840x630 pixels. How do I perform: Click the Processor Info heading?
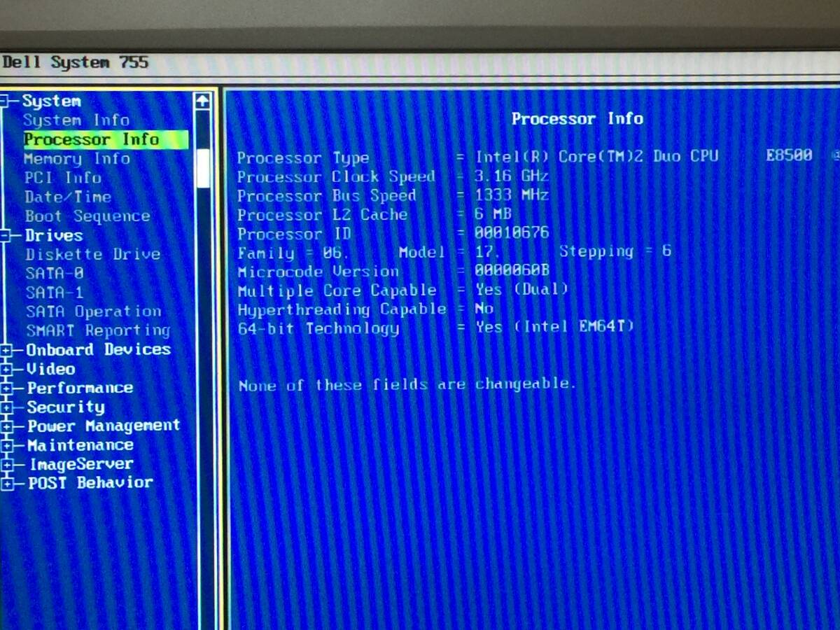tap(577, 119)
